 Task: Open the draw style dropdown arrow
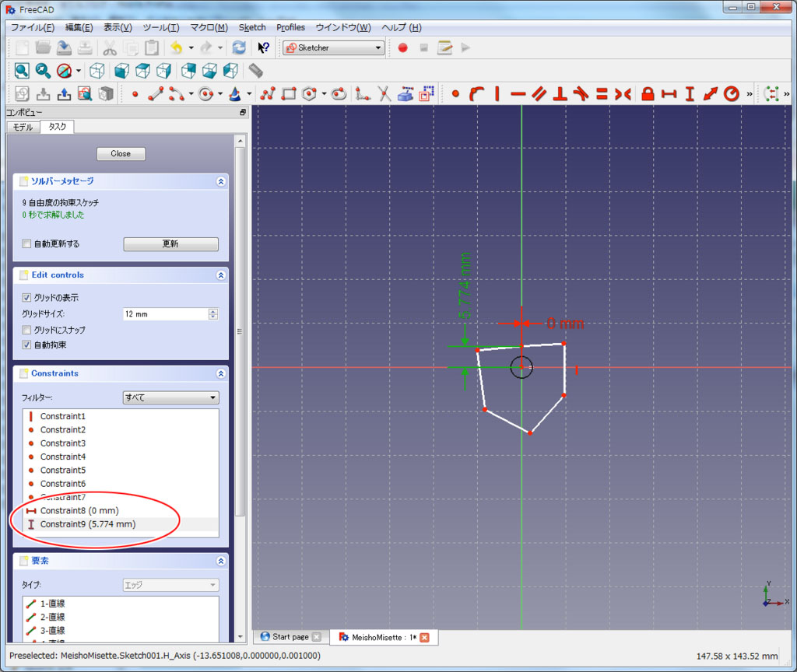79,71
